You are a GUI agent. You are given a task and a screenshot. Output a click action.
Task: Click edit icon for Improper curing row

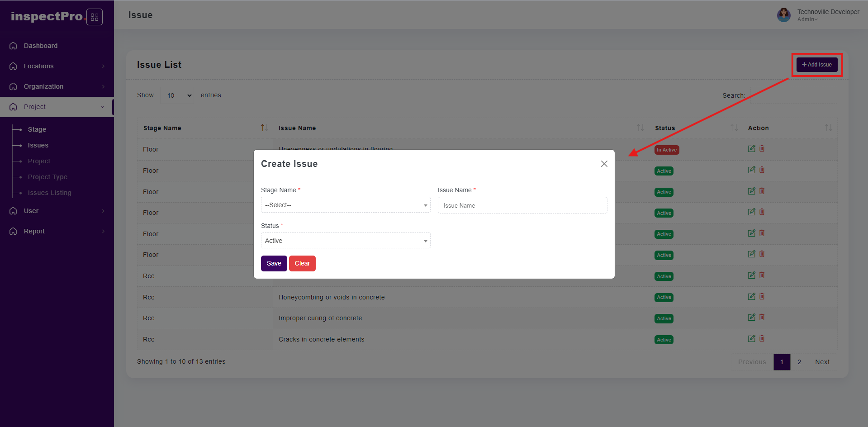point(751,318)
